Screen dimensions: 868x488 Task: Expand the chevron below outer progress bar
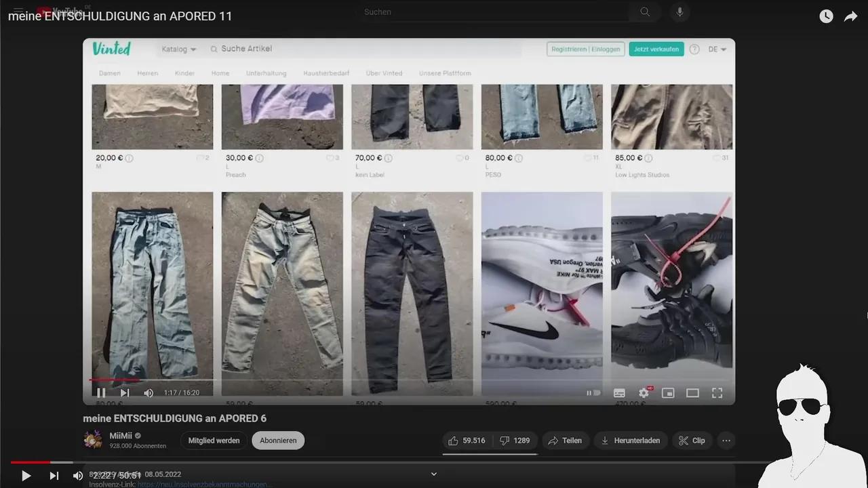(434, 474)
